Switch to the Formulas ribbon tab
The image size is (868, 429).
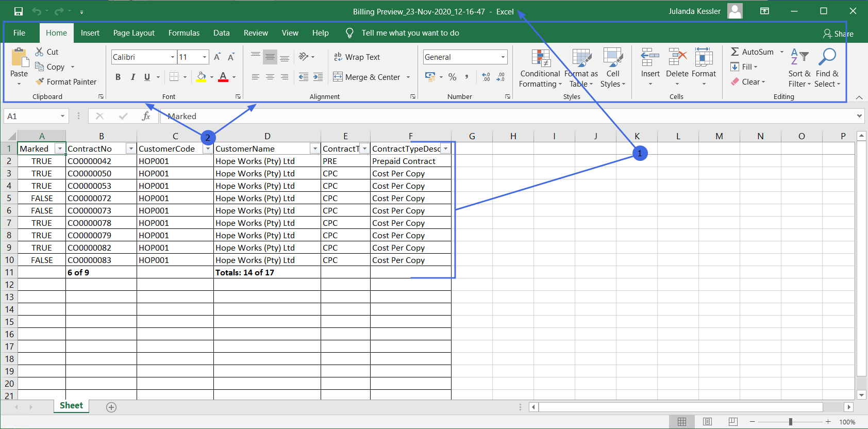coord(183,33)
